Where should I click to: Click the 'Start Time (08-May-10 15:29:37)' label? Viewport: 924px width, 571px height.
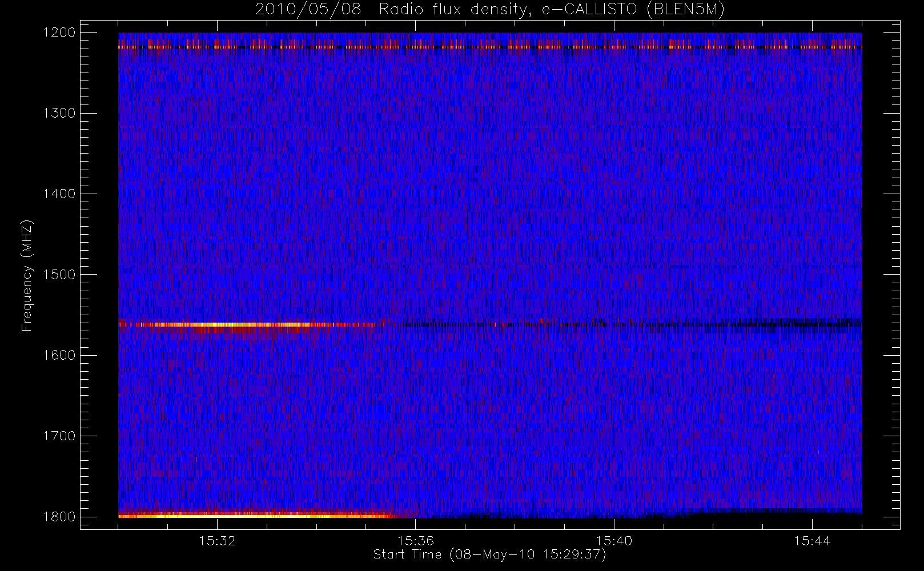click(490, 554)
